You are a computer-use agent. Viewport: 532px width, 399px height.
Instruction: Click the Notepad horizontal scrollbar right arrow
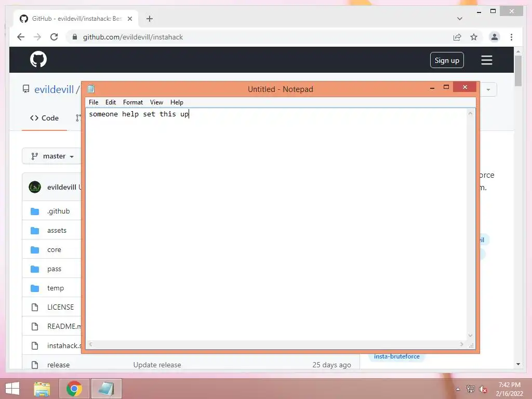tap(461, 344)
